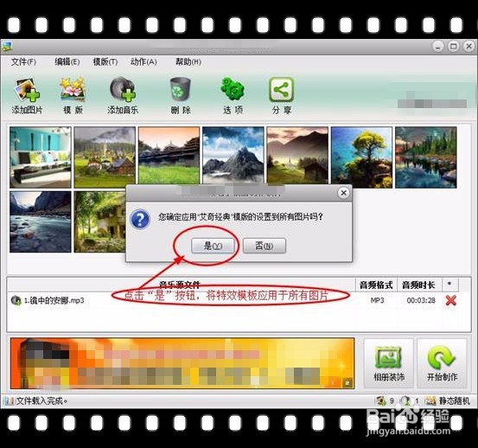Select the pagoda buildings at sunset thumbnail
This screenshot has width=478, height=448.
coord(169,156)
